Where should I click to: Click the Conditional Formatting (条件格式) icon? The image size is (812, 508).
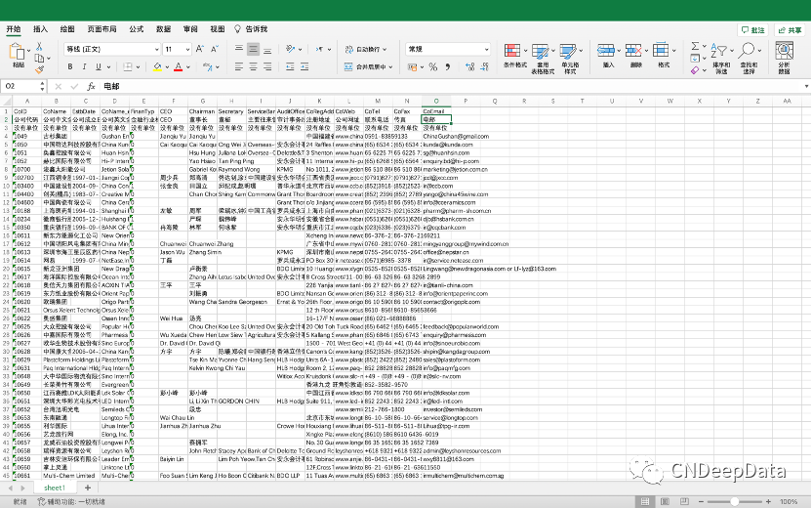coord(512,51)
